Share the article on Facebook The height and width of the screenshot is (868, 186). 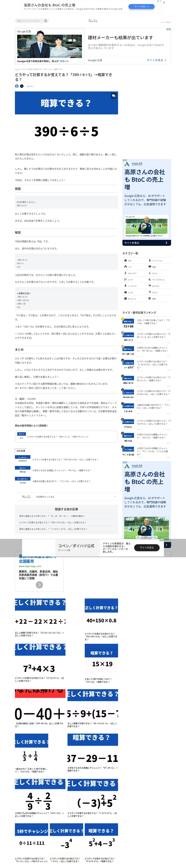[17, 86]
